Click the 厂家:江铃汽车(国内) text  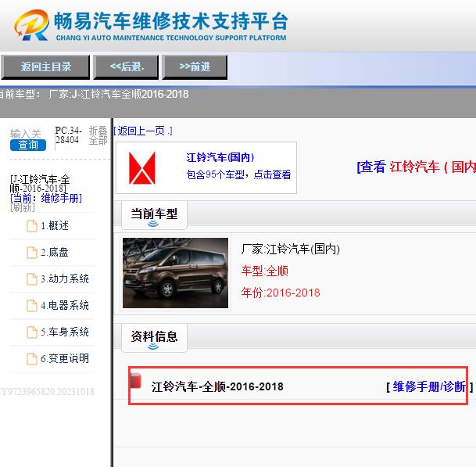(x=290, y=250)
